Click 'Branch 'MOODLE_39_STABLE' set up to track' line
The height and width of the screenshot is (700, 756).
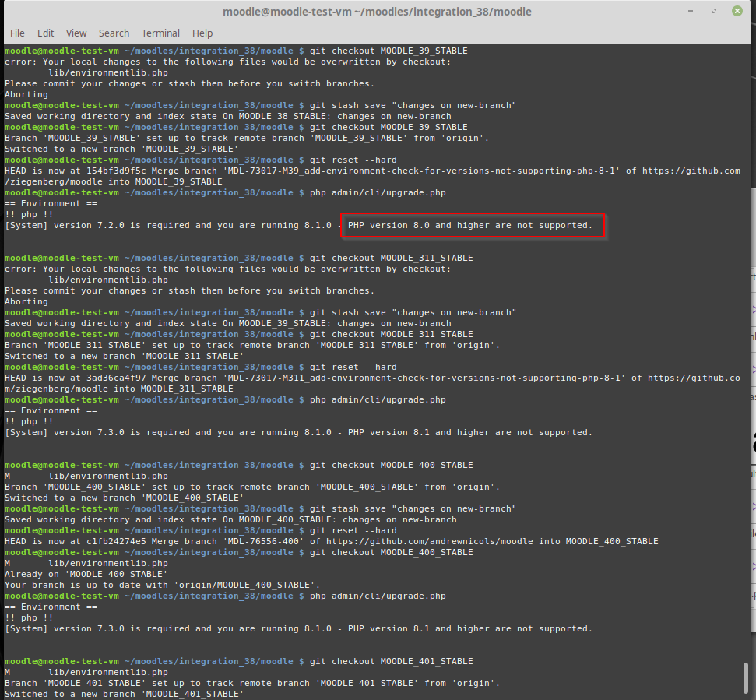point(247,138)
